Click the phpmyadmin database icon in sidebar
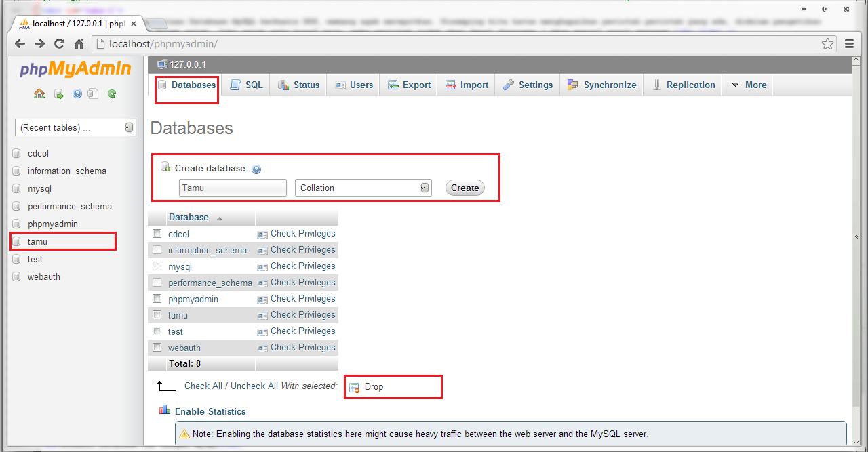Screen dimensions: 868x452 point(17,224)
